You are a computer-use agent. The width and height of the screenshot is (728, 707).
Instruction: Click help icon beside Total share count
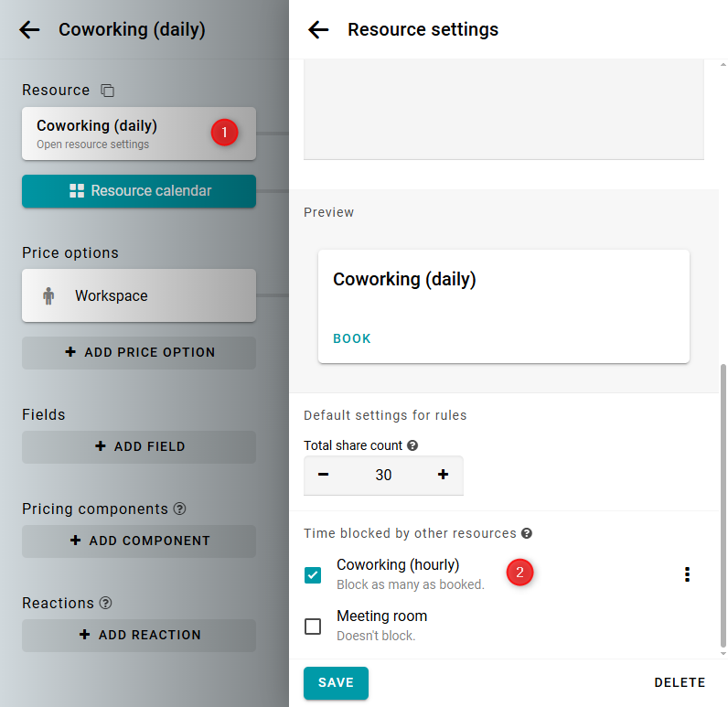click(412, 445)
